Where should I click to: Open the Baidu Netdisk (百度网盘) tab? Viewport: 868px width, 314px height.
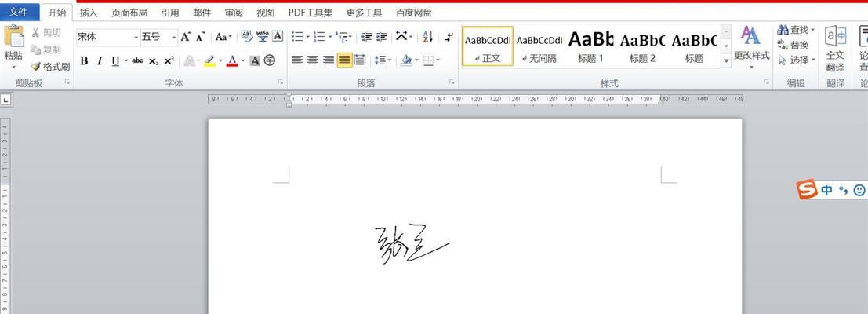[413, 13]
